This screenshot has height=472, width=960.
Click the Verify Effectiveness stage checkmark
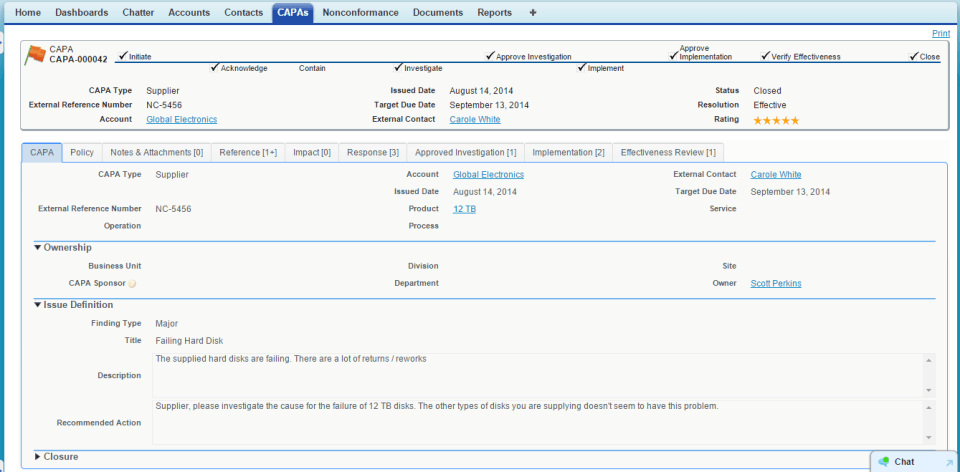(x=765, y=56)
